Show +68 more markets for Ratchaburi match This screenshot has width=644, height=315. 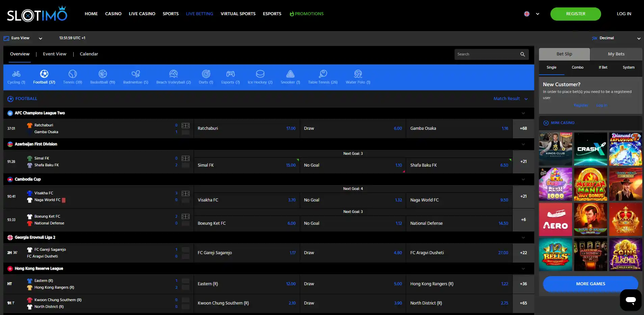click(x=523, y=128)
